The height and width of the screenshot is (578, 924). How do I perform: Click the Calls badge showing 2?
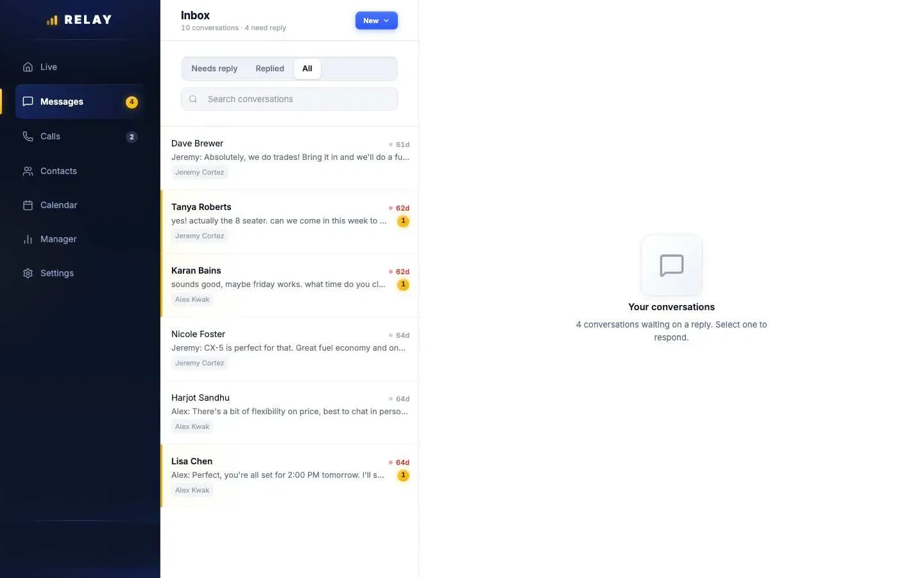[x=132, y=137]
